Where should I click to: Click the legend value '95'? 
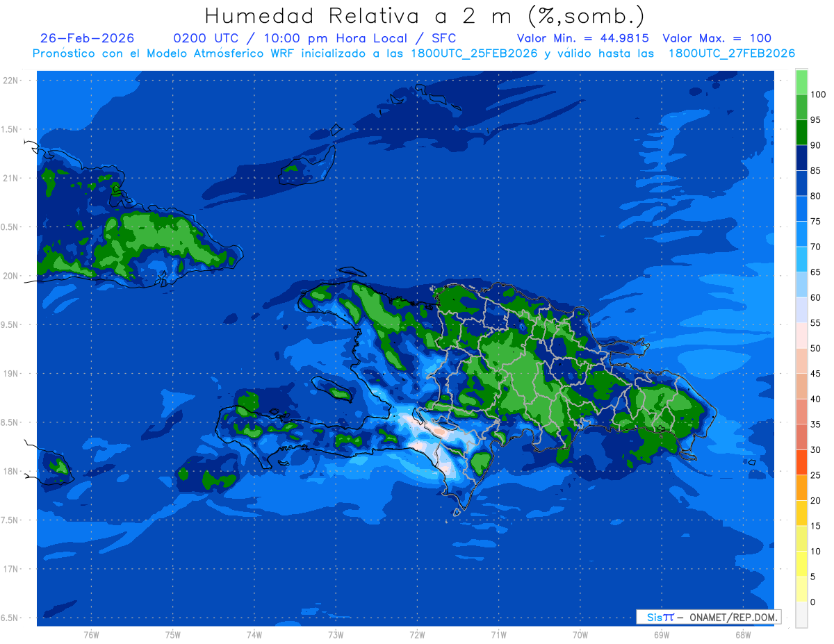pos(815,120)
